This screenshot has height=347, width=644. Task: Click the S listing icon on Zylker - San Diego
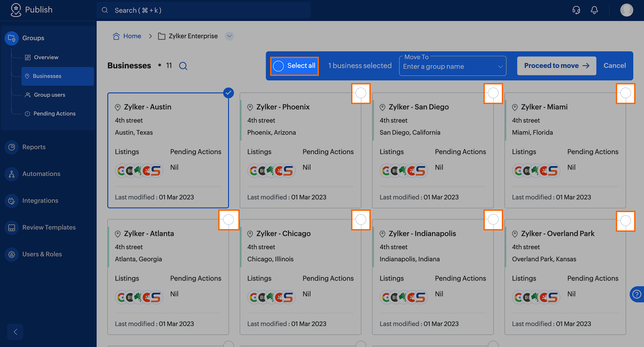pos(420,171)
